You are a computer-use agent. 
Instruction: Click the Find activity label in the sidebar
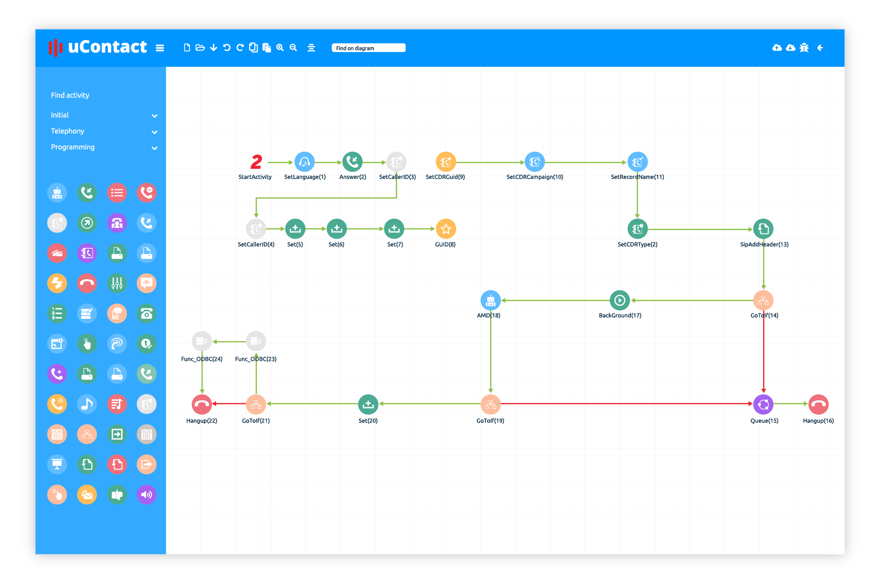[x=70, y=95]
